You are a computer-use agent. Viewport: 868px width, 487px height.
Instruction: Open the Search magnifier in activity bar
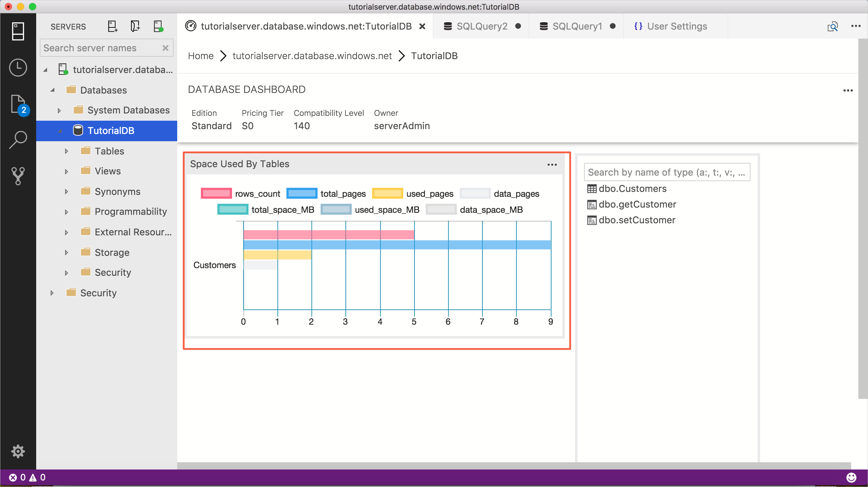[x=18, y=140]
